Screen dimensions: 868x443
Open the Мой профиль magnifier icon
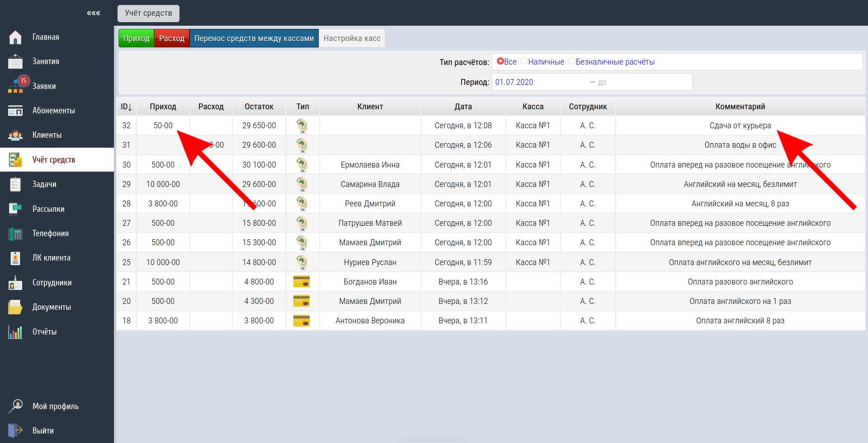15,406
